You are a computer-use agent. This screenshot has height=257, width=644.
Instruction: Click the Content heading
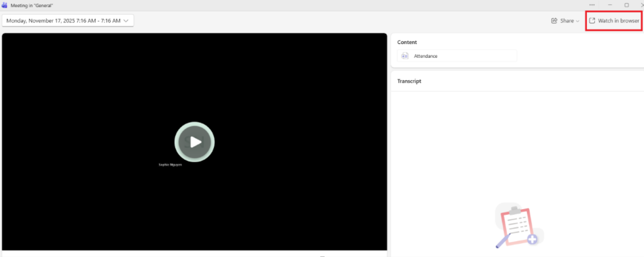pos(407,42)
